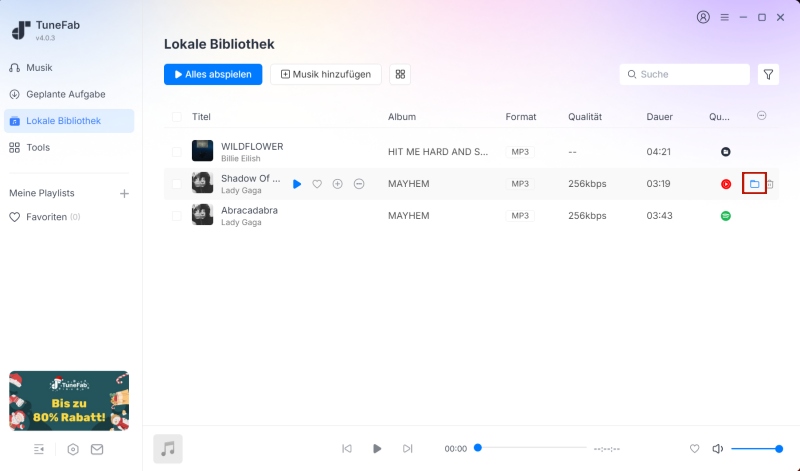800x471 pixels.
Task: Open the 80% Rabatt promotional banner
Action: coord(69,401)
